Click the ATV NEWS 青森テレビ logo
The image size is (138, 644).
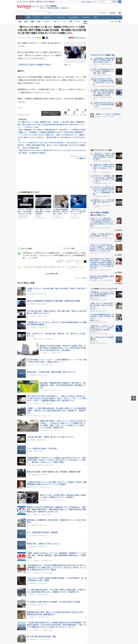tap(77, 38)
